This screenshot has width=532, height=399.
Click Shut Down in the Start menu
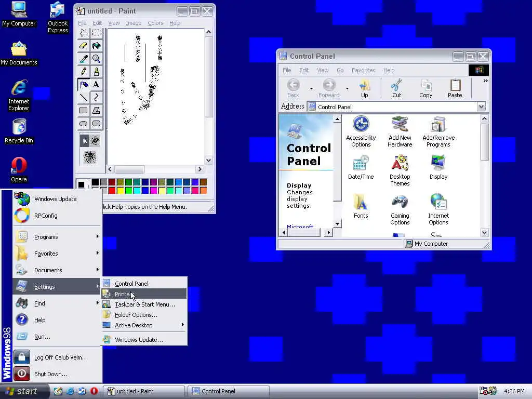click(x=57, y=374)
